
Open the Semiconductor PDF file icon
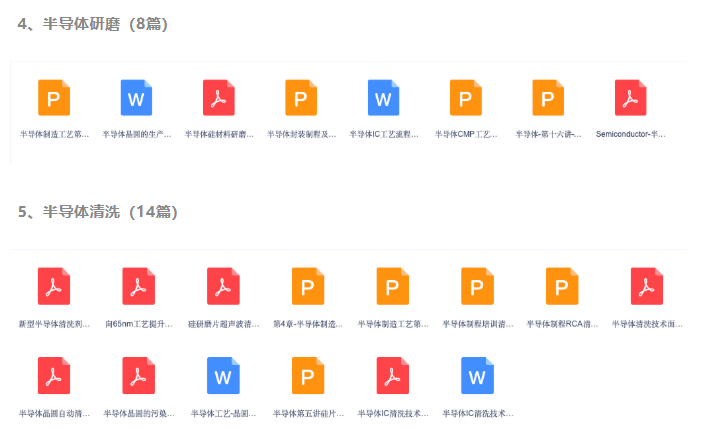click(631, 98)
